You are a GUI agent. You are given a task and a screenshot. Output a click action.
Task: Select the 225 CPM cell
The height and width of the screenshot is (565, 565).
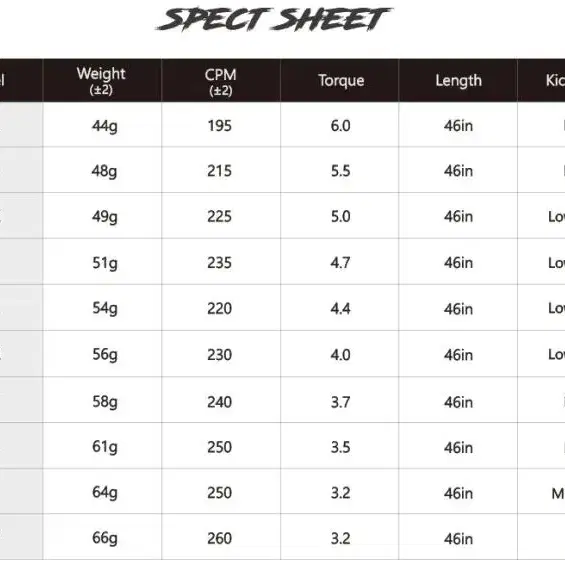[219, 217]
